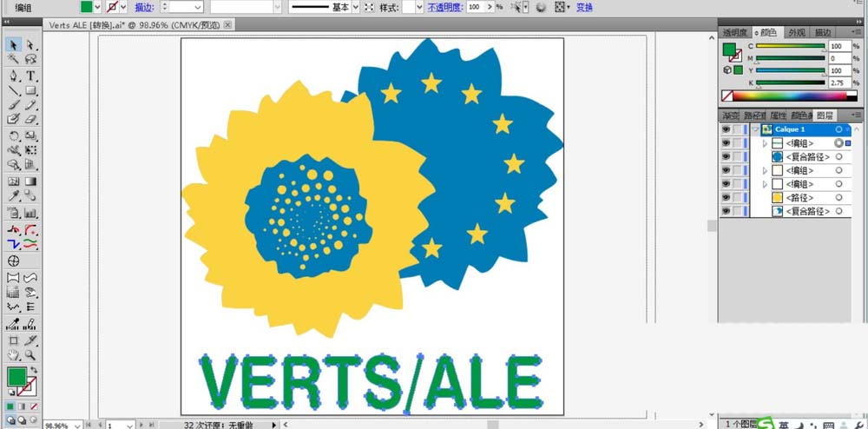This screenshot has height=429, width=868.
Task: Click the K value input field
Action: 839,83
